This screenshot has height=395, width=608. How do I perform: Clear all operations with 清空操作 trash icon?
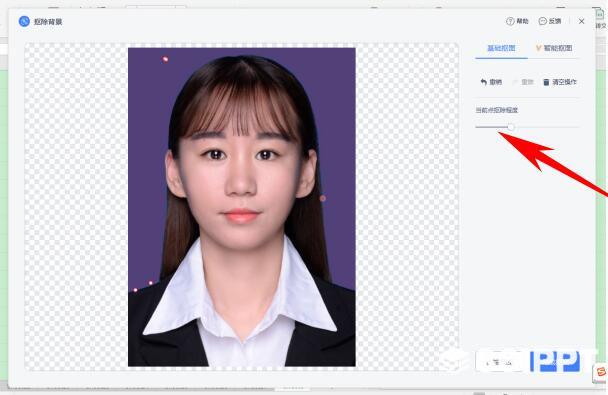[x=546, y=82]
